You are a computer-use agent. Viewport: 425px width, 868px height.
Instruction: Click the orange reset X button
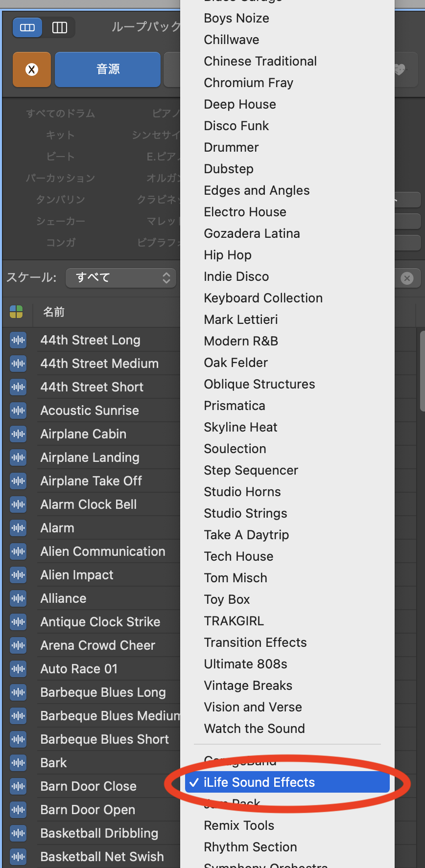point(32,69)
